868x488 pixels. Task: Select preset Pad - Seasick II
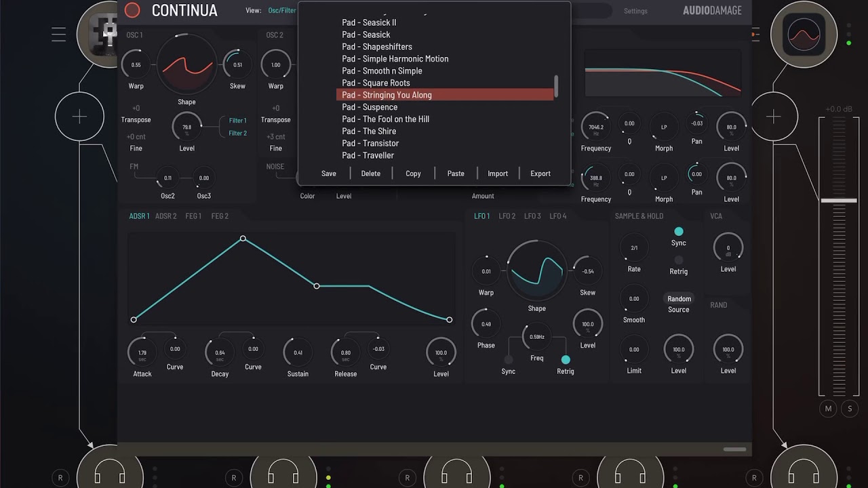tap(369, 22)
